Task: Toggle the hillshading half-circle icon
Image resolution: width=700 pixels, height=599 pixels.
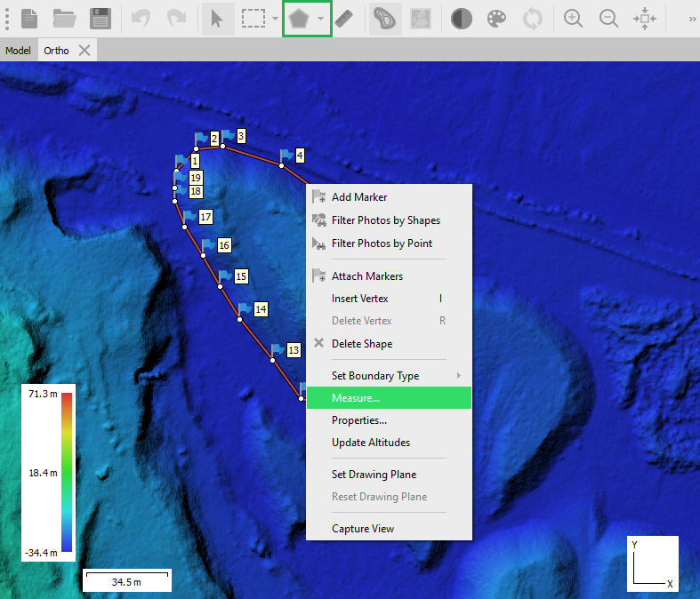Action: [x=461, y=19]
